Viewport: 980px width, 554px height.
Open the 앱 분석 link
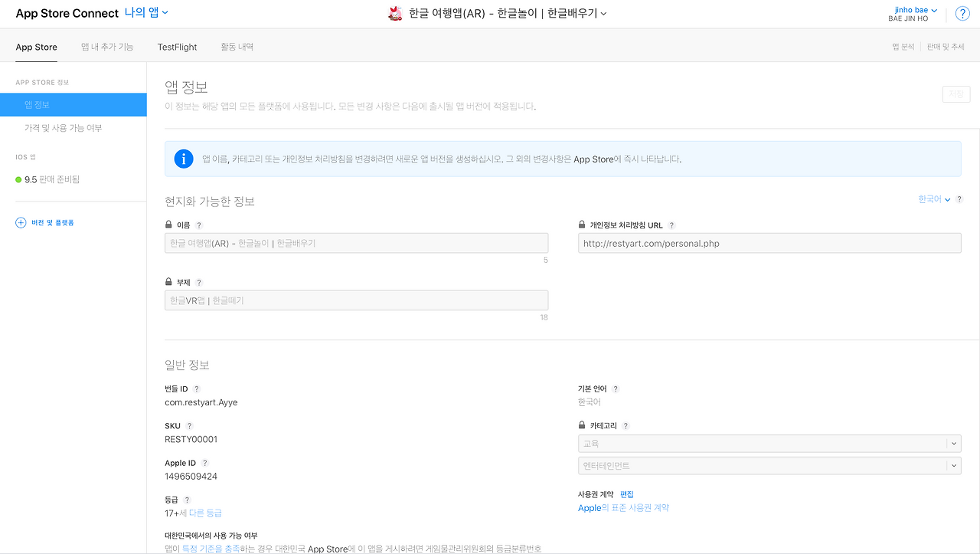[x=903, y=47]
